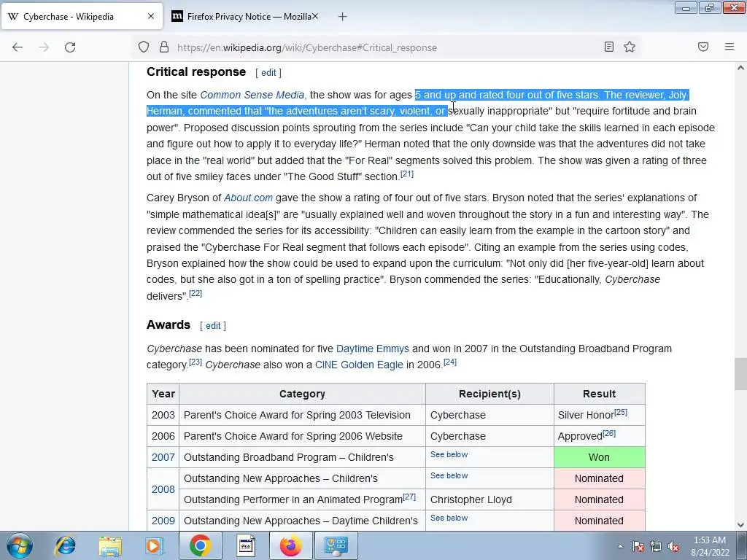Select the Result column header
The height and width of the screenshot is (560, 747).
tap(600, 394)
